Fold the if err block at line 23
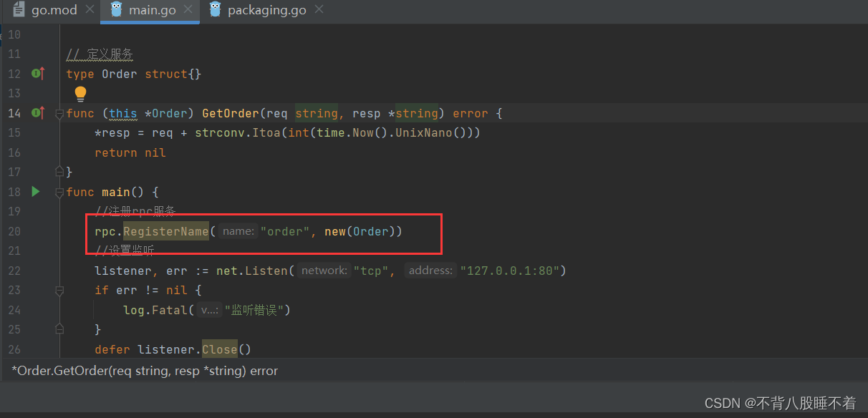 [x=59, y=290]
